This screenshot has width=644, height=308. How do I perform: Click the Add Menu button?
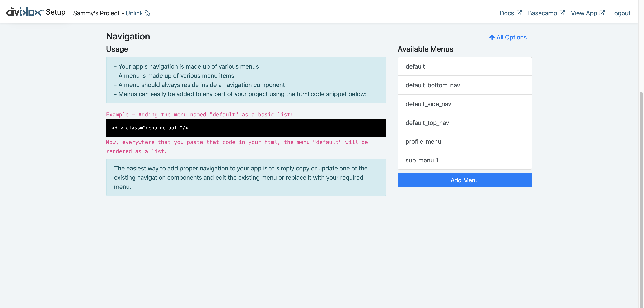point(464,180)
